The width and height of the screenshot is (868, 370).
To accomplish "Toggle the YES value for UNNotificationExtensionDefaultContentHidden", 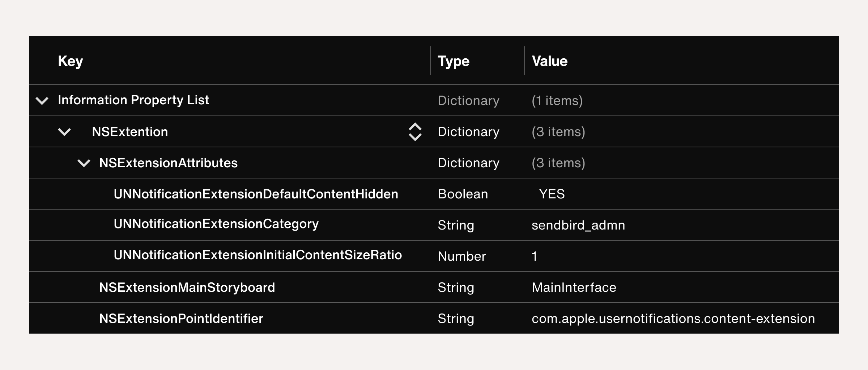I will click(x=551, y=194).
